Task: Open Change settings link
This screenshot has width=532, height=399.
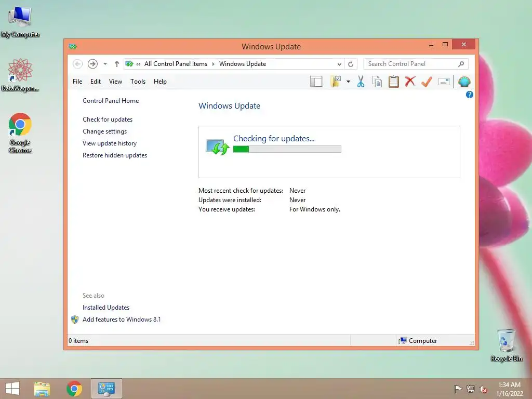Action: [104, 131]
